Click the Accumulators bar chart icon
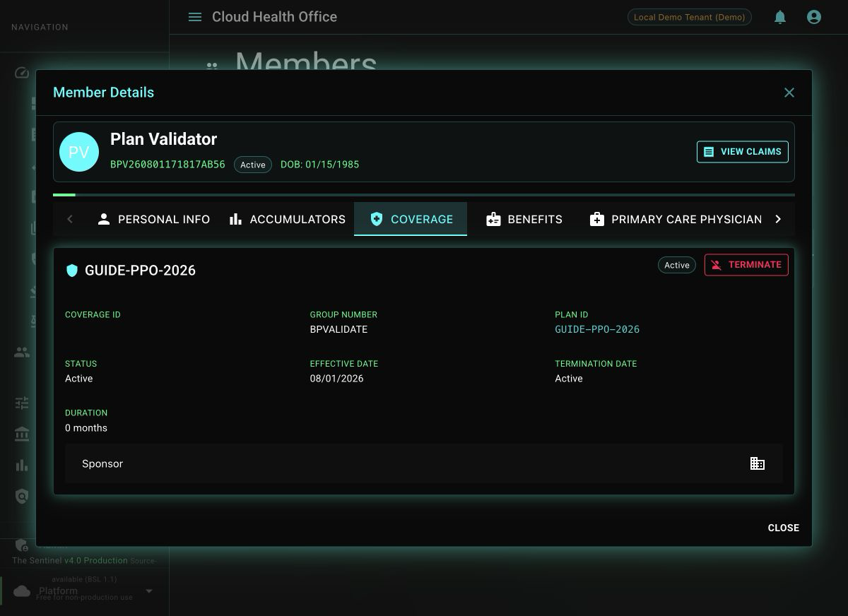The width and height of the screenshot is (848, 616). point(235,219)
